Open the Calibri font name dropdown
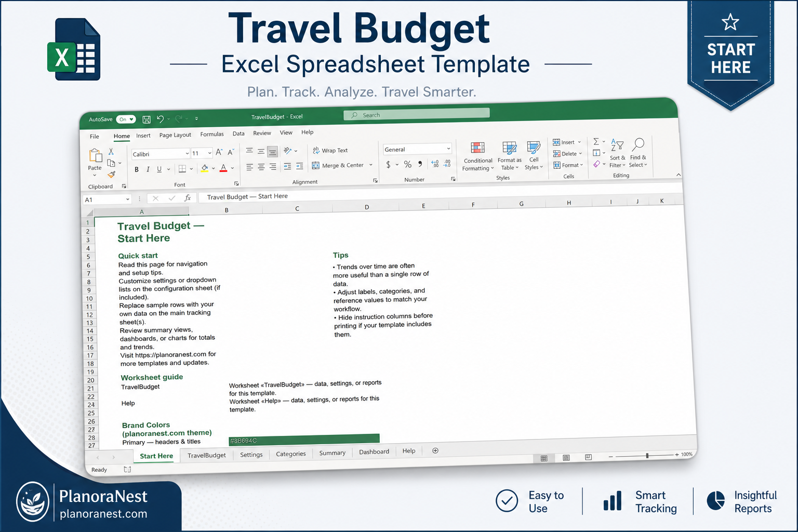This screenshot has height=532, width=798. pos(187,153)
